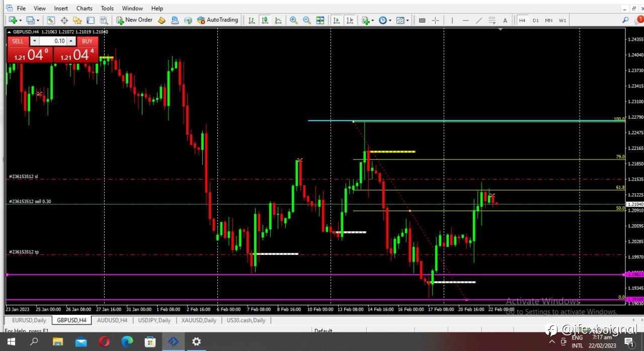Open Windows Settings gear in taskbar

click(x=196, y=342)
